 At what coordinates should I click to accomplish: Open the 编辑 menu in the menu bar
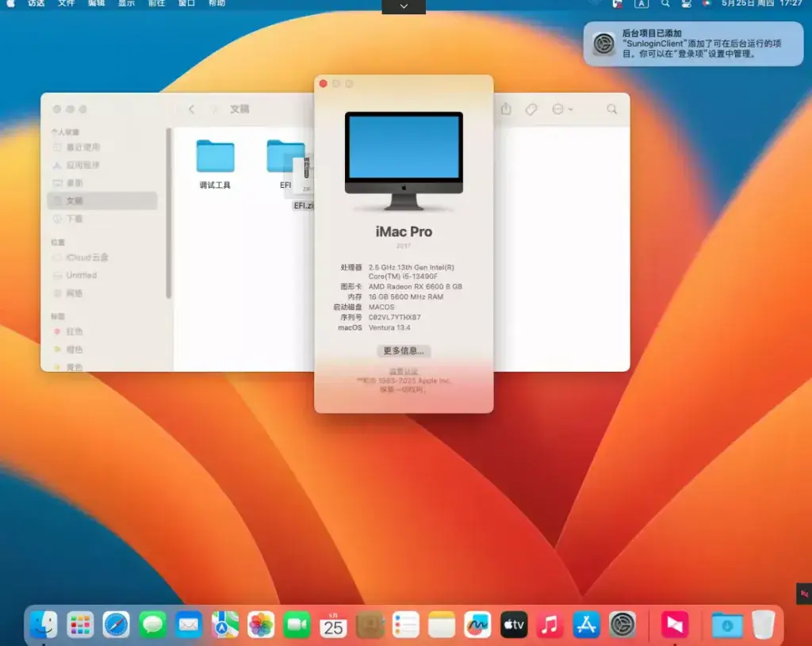pyautogui.click(x=96, y=3)
